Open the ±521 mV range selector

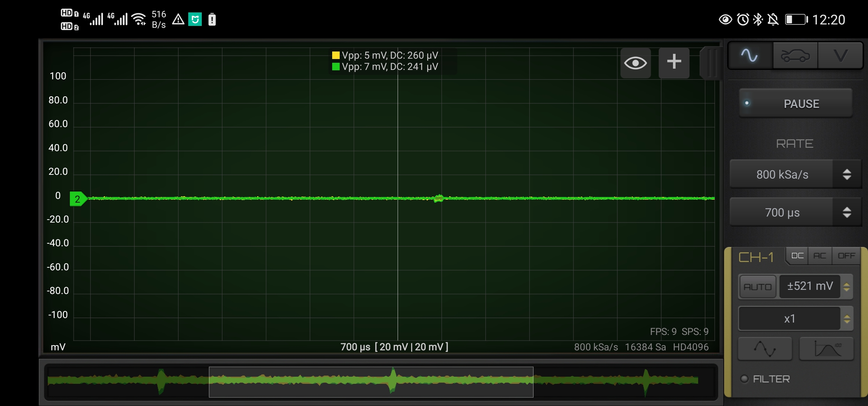coord(810,286)
